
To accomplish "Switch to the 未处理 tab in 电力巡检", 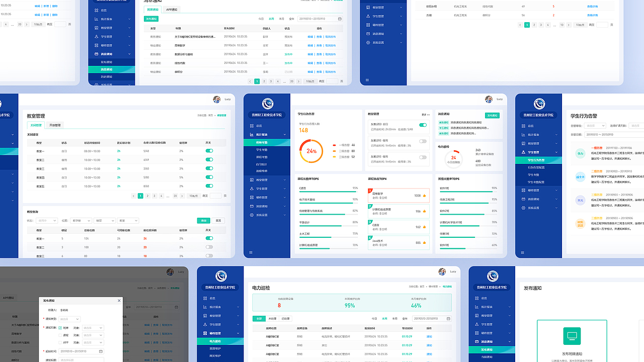I will coord(272,318).
